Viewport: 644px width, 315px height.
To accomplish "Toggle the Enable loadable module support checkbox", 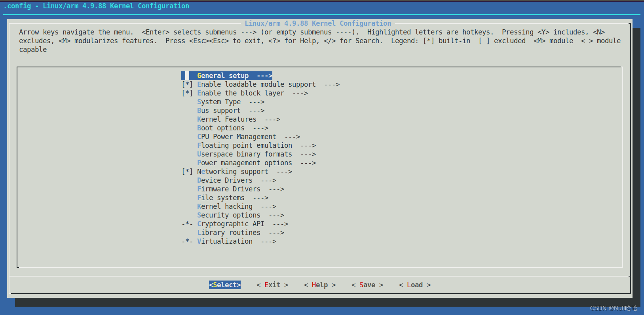I will [187, 84].
